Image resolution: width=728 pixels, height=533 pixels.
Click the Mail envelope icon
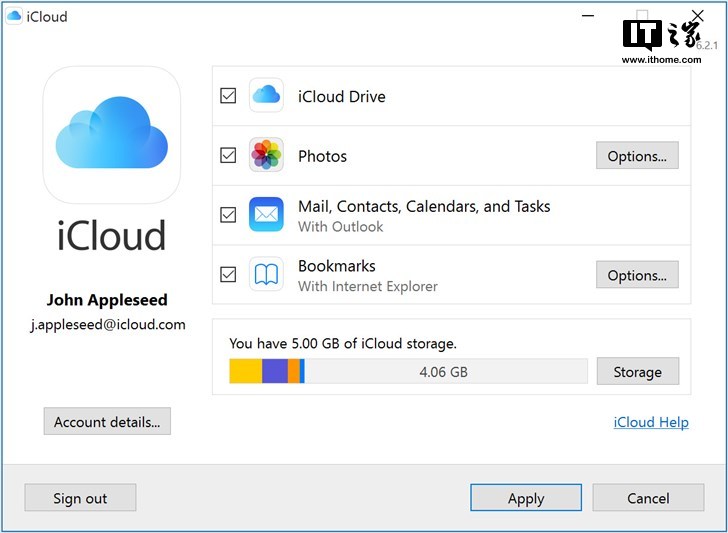(x=266, y=215)
